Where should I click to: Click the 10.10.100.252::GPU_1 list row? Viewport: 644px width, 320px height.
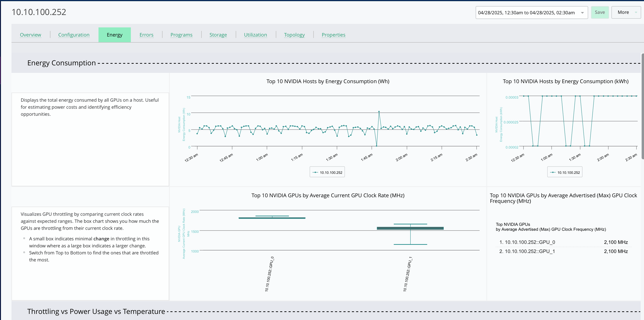[x=564, y=251]
